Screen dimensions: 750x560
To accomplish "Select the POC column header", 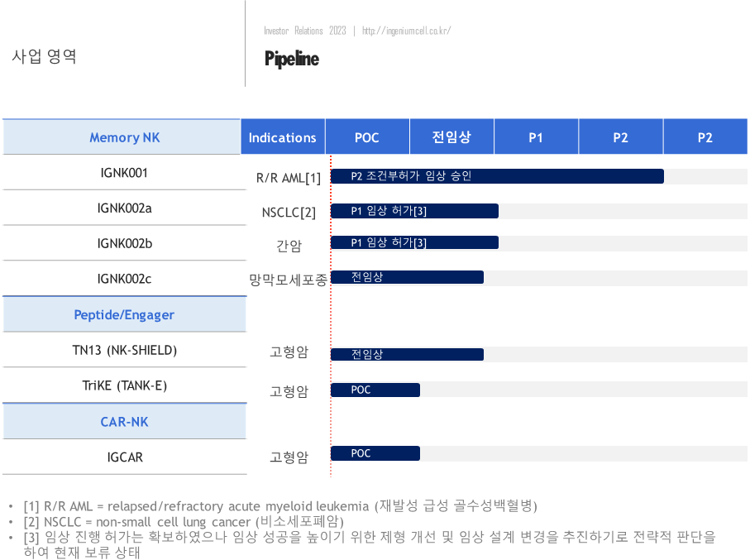I will (367, 136).
